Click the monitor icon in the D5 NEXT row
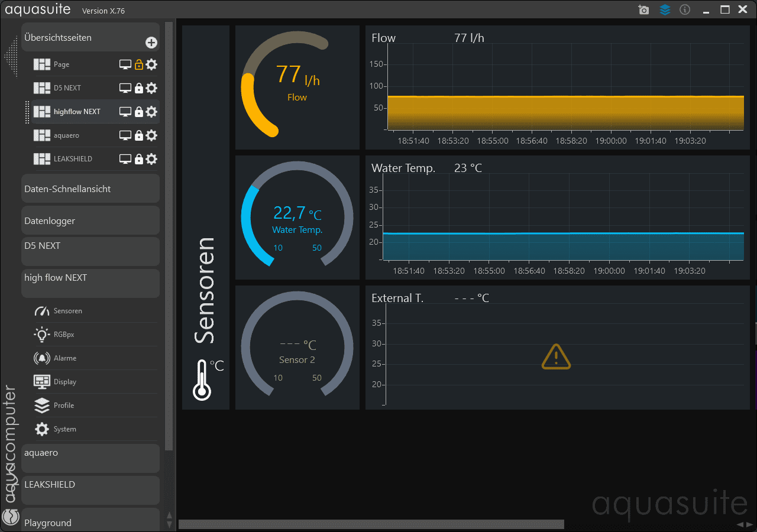This screenshot has height=532, width=757. pos(125,88)
